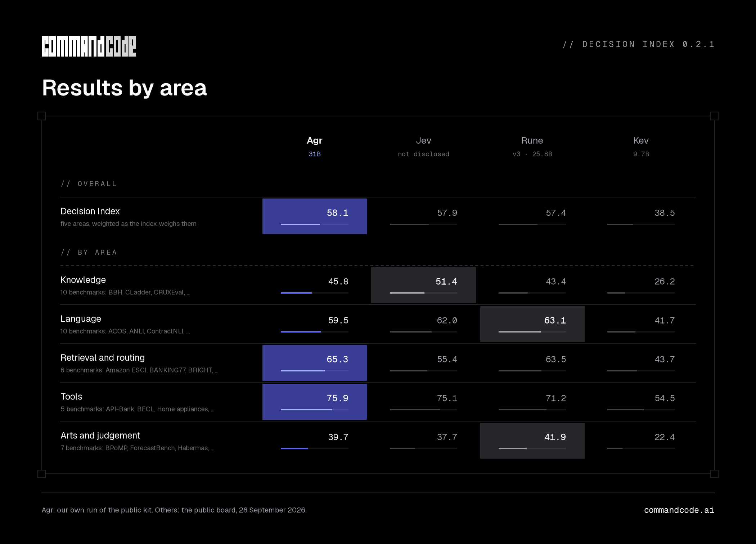Screen dimensions: 756x544
Task: Open the commandcode.ai link
Action: pyautogui.click(x=679, y=510)
